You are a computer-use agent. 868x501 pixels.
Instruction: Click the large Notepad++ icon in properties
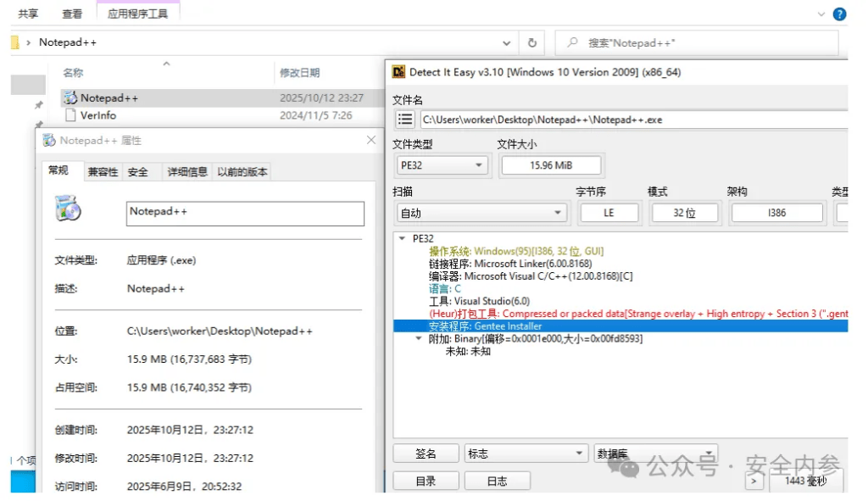point(68,209)
